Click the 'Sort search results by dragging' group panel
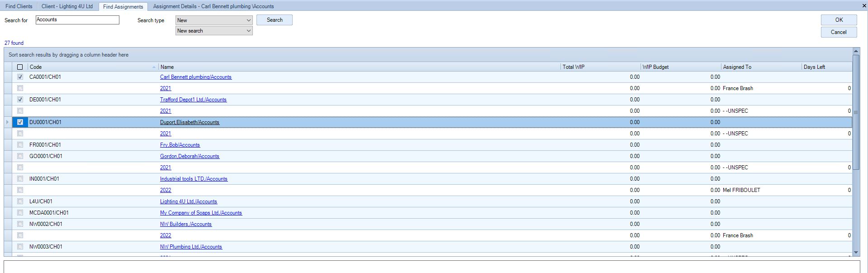This screenshot has height=273, width=868. point(428,55)
